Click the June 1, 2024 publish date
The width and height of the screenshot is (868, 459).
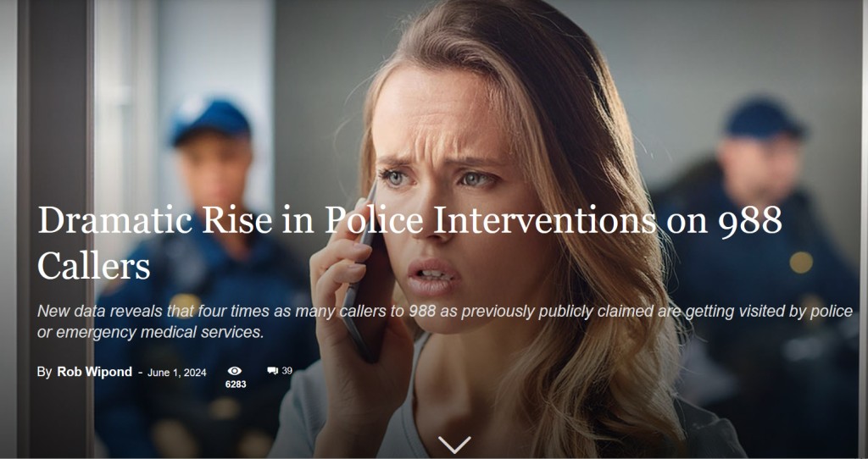(x=177, y=373)
